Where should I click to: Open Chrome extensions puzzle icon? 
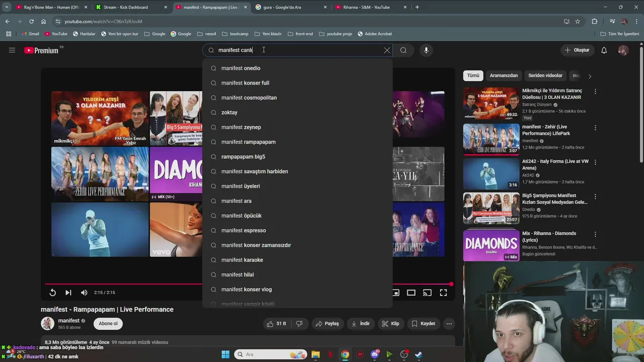(x=594, y=21)
